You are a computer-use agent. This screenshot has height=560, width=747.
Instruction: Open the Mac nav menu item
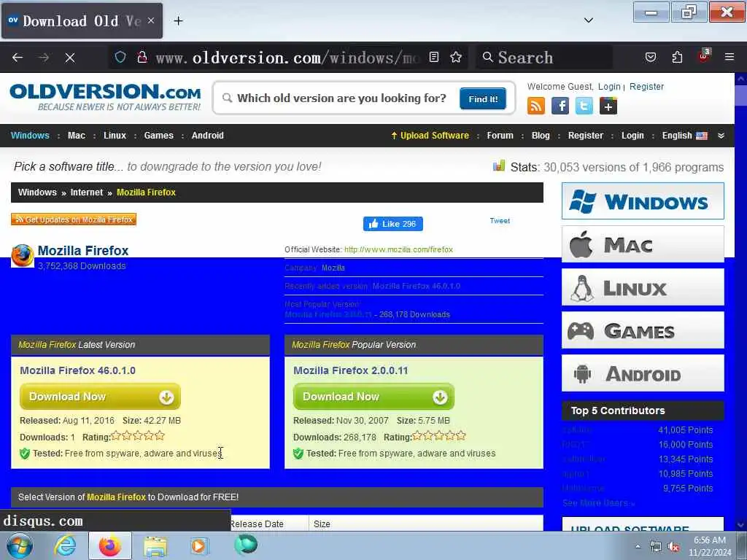[76, 135]
